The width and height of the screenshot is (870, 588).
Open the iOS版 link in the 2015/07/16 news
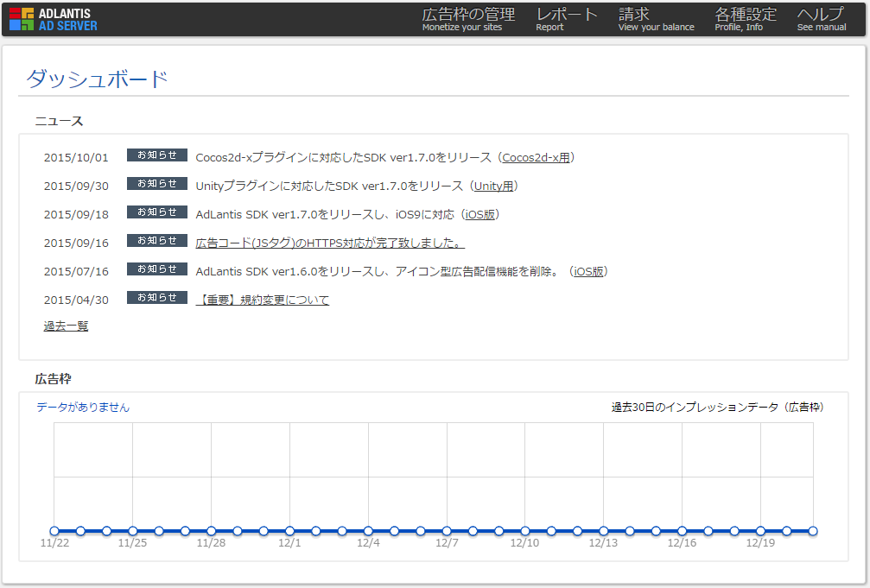pyautogui.click(x=588, y=271)
